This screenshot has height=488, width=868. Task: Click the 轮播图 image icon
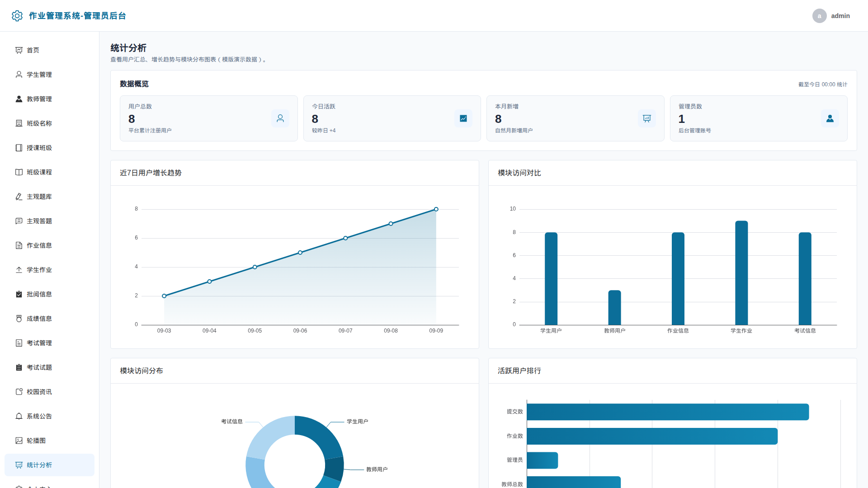(x=19, y=441)
